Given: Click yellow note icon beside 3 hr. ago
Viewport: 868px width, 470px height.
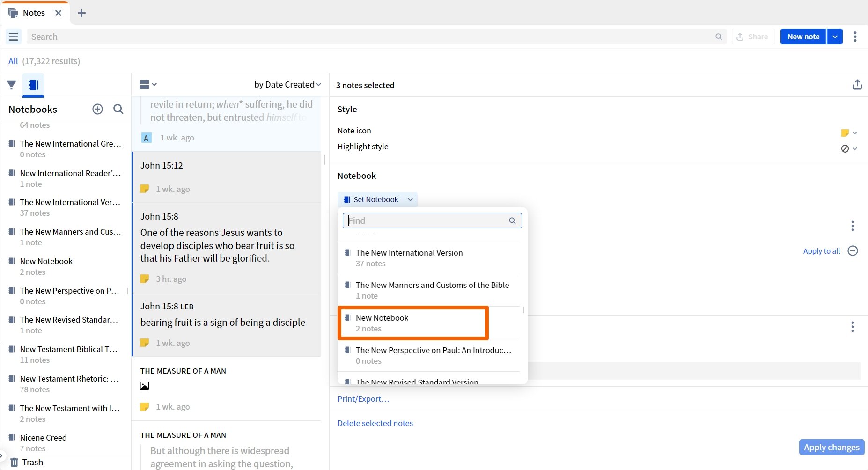Looking at the screenshot, I should (x=145, y=279).
